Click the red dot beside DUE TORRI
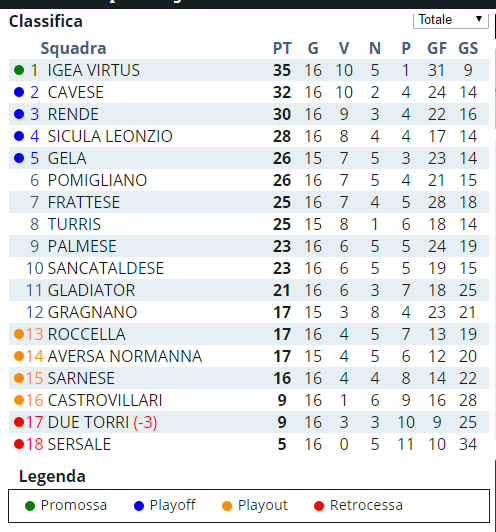The height and width of the screenshot is (532, 496). pos(19,422)
